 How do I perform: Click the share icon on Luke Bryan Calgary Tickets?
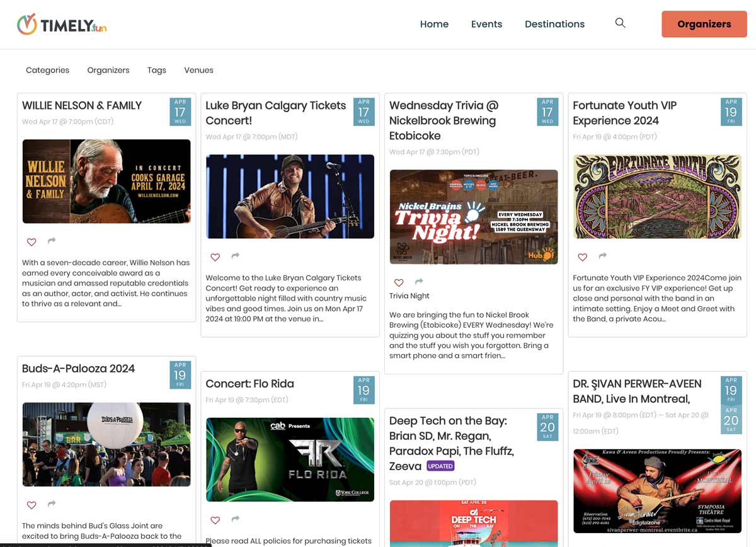tap(235, 256)
